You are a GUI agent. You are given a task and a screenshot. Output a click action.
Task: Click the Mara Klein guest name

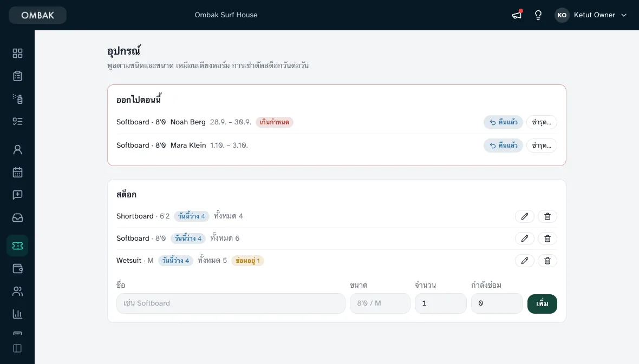pyautogui.click(x=188, y=145)
